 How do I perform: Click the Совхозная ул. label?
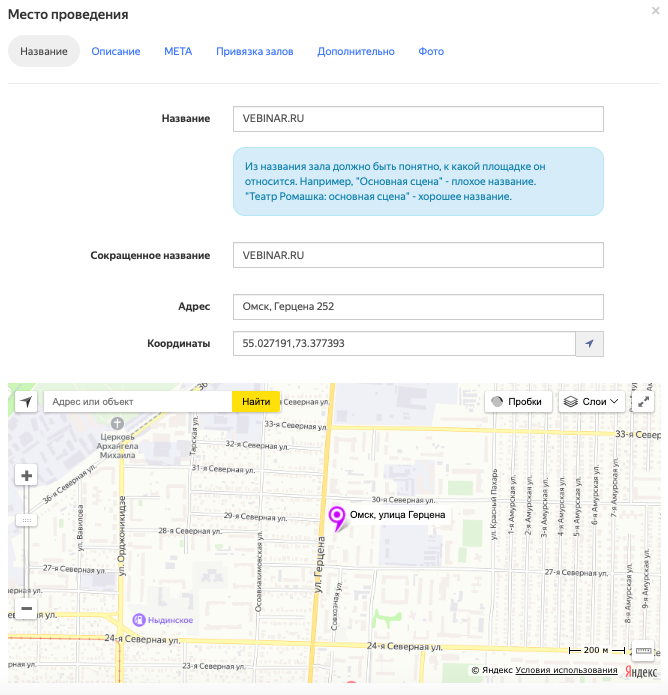click(x=336, y=606)
